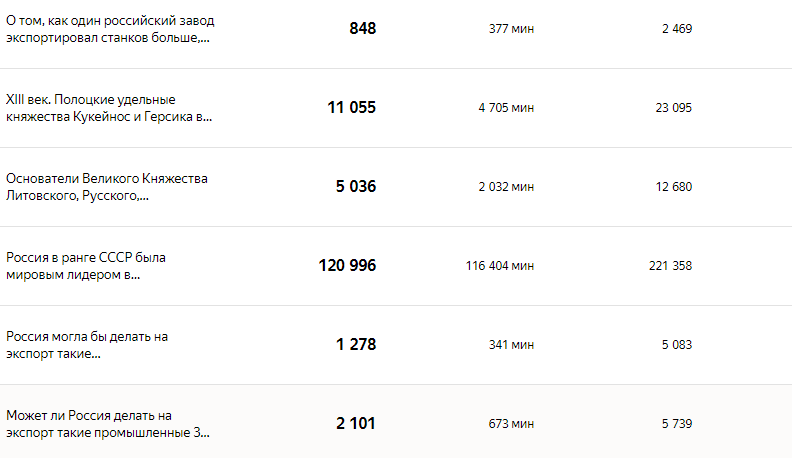The image size is (792, 458).
Task: Click the 1 278 views count
Action: click(356, 344)
